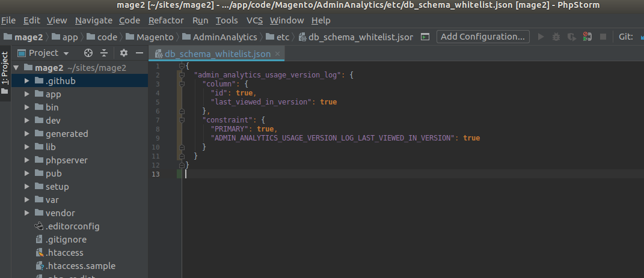The height and width of the screenshot is (278, 644).
Task: Open the Window menu
Action: pos(287,20)
